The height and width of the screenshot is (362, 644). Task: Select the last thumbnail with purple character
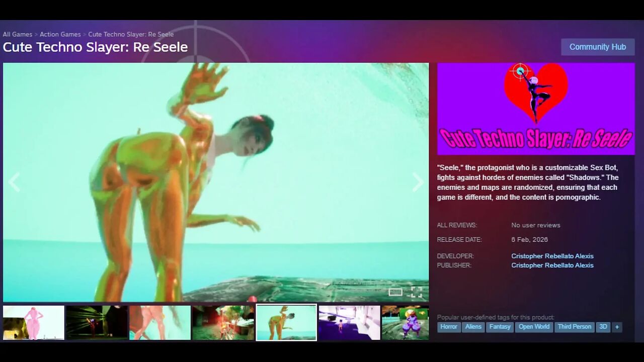406,323
